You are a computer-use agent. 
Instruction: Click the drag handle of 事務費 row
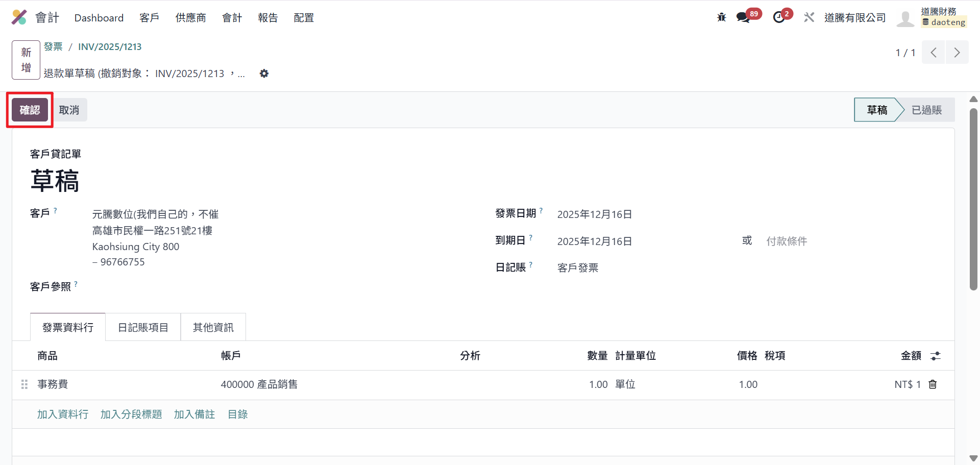point(24,384)
